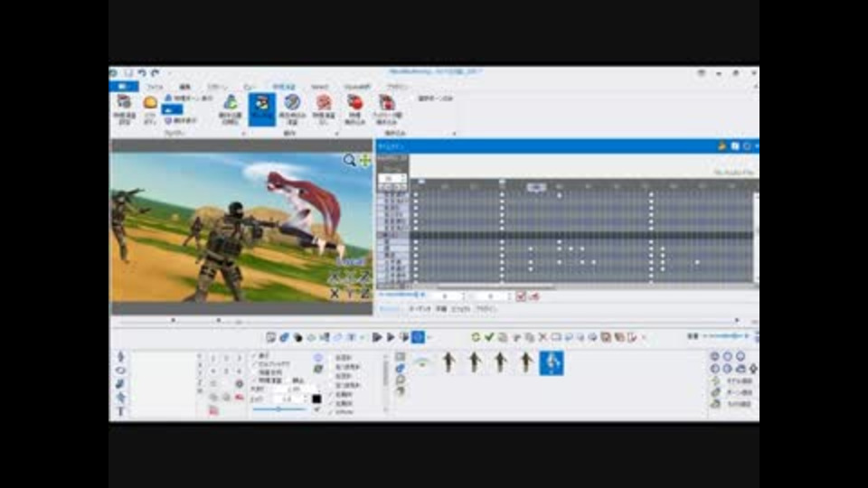Image resolution: width=868 pixels, height=488 pixels.
Task: Click the X delete toolbar icon
Action: click(x=542, y=337)
